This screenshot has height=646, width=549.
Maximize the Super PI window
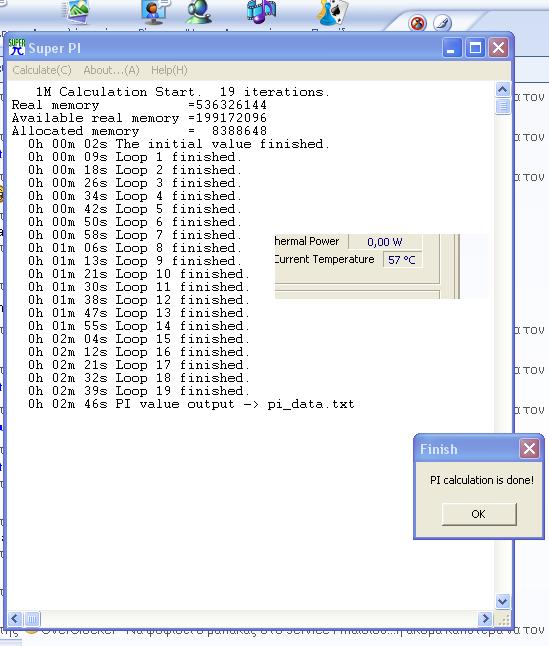point(475,48)
